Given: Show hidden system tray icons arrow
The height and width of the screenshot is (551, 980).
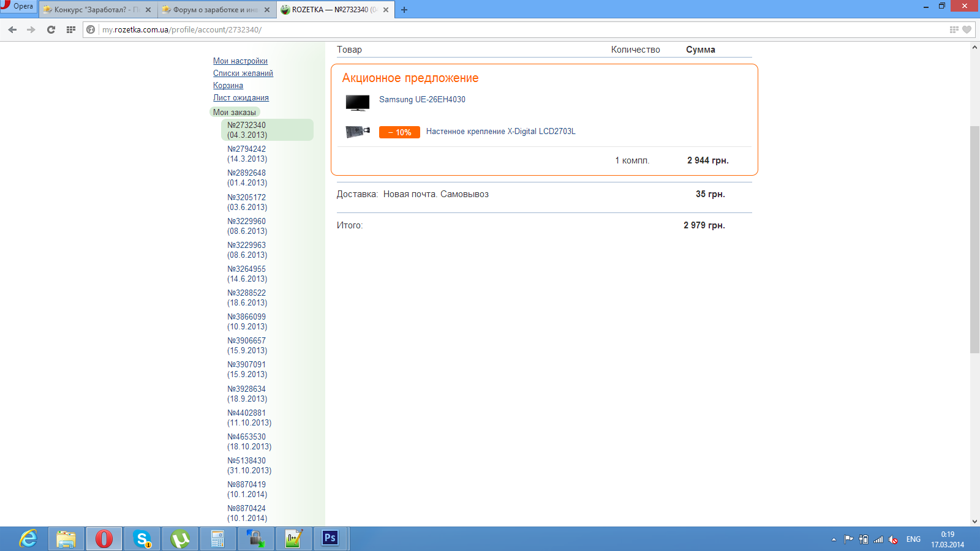Looking at the screenshot, I should [x=834, y=539].
